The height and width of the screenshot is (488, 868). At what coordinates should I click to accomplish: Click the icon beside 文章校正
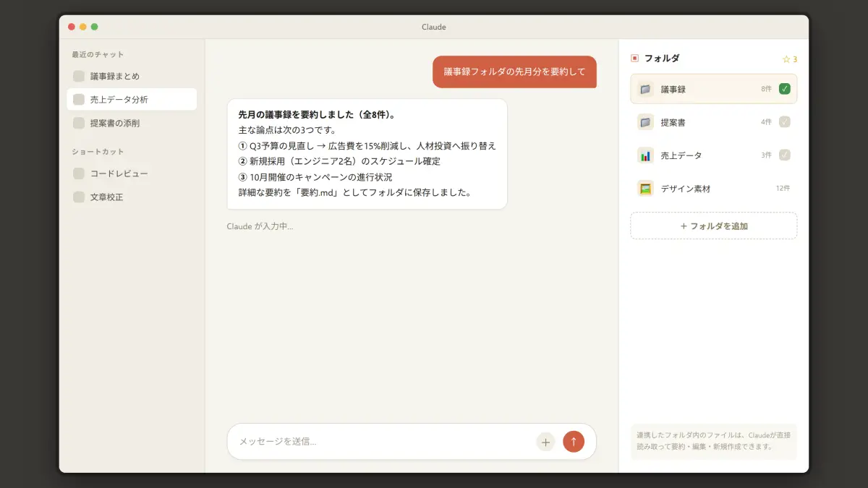click(79, 197)
